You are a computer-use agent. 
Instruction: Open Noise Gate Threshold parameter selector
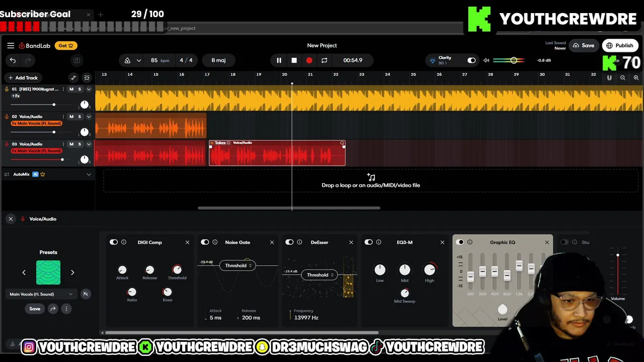click(238, 265)
